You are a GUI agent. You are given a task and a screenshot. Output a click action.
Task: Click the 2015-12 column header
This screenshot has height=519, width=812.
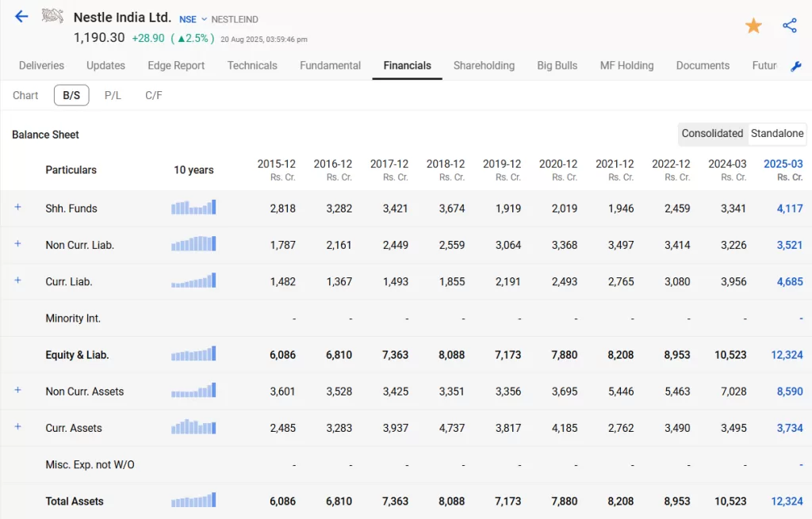pyautogui.click(x=277, y=170)
